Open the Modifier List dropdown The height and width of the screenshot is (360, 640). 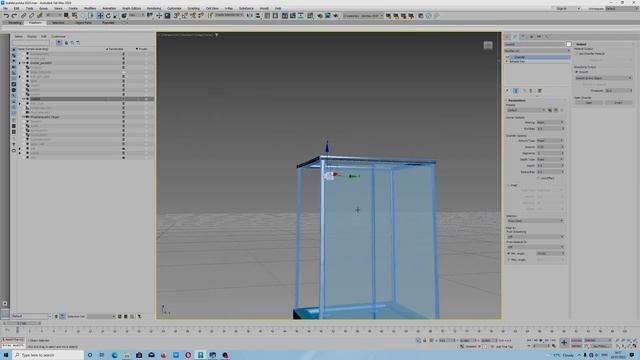pos(537,51)
